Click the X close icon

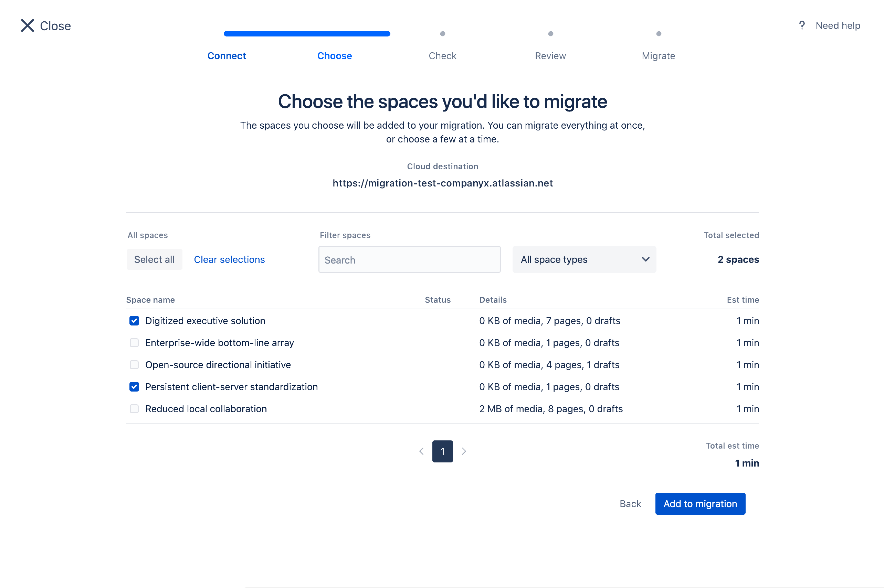tap(28, 25)
